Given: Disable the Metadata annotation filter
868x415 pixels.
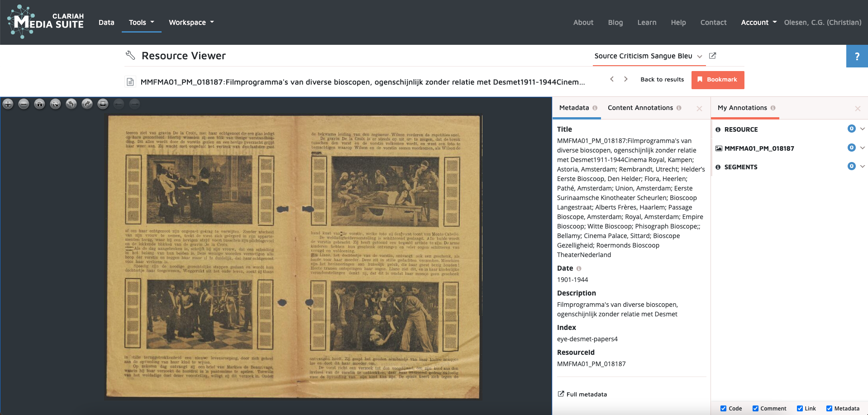Looking at the screenshot, I should click(x=830, y=408).
